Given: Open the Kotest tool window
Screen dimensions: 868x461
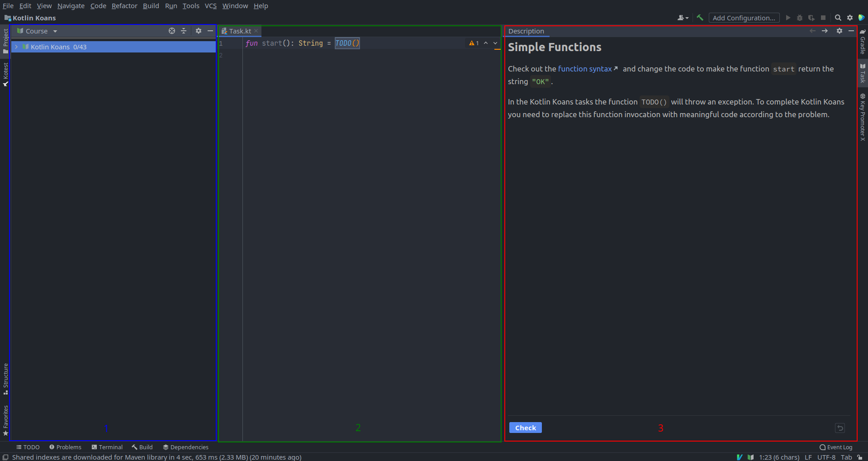Looking at the screenshot, I should (x=5, y=75).
